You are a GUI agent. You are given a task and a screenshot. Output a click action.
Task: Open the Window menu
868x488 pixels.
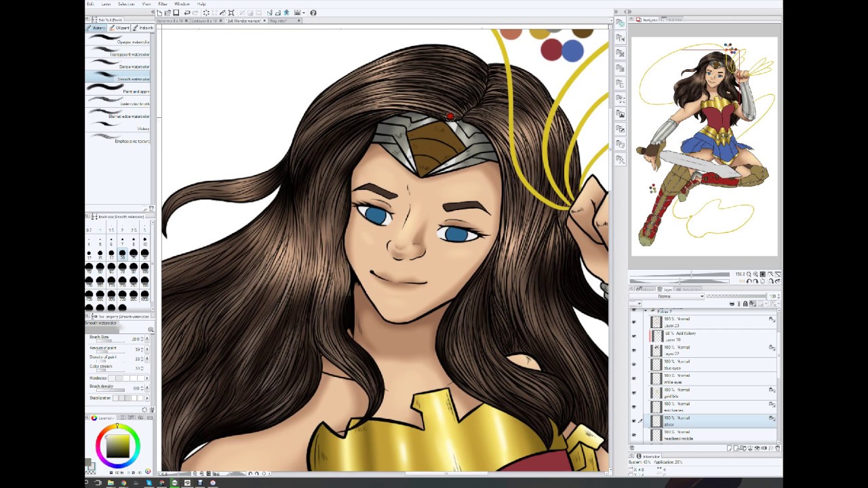(x=182, y=4)
